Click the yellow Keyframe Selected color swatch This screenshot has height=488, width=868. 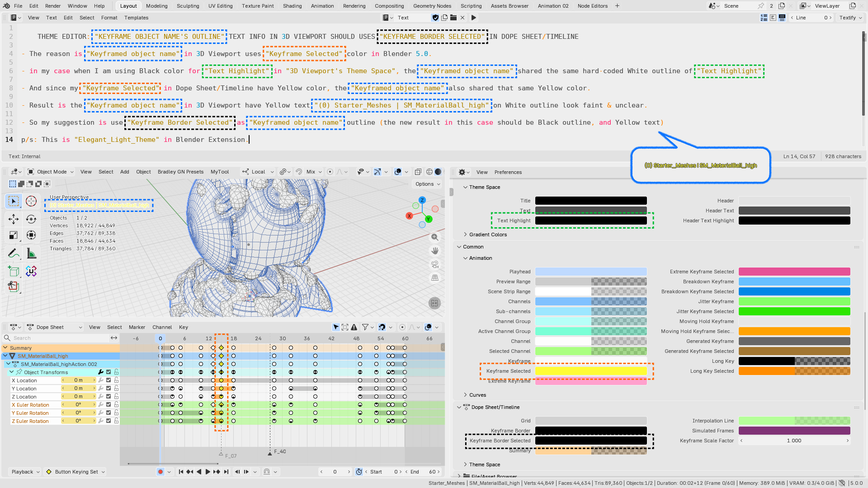591,371
